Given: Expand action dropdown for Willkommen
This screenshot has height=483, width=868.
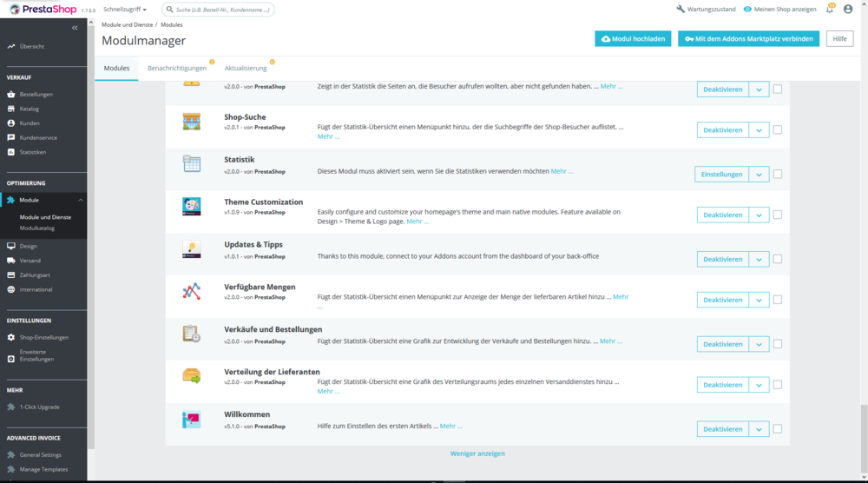Looking at the screenshot, I should tap(759, 429).
